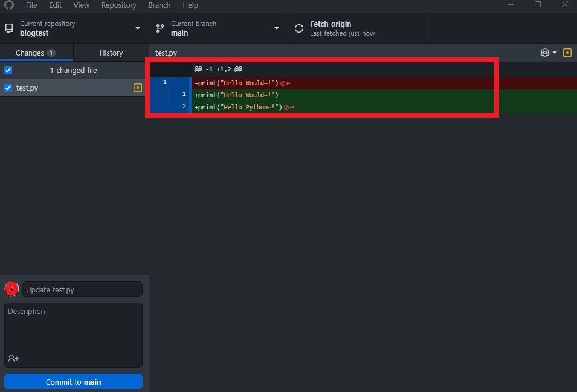Click the commit summary field Update test.py
The image size is (577, 392).
click(x=82, y=289)
